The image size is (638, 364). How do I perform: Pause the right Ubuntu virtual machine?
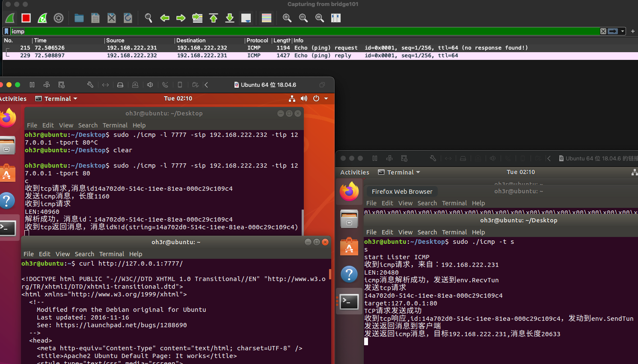pos(375,158)
